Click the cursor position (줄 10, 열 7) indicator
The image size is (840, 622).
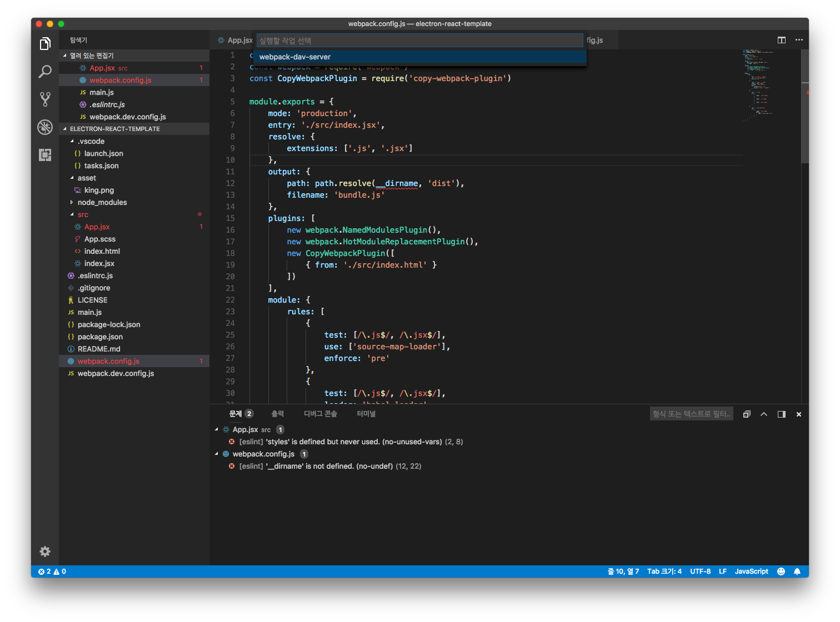623,571
